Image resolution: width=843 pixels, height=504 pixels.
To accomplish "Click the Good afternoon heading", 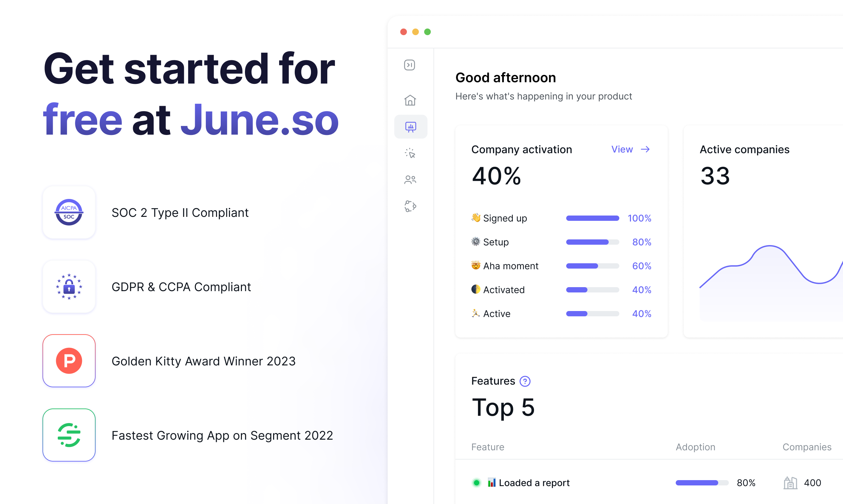I will [505, 78].
